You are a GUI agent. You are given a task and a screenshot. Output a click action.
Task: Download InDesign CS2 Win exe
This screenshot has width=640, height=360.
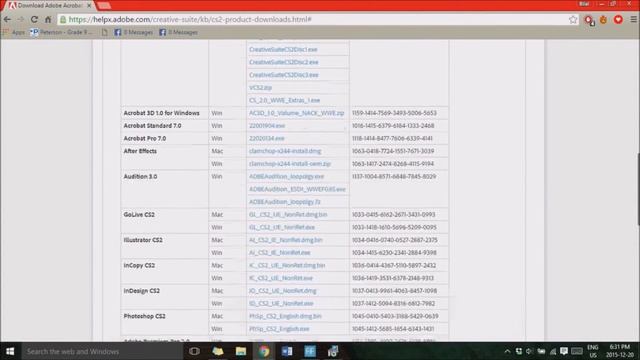[281, 303]
